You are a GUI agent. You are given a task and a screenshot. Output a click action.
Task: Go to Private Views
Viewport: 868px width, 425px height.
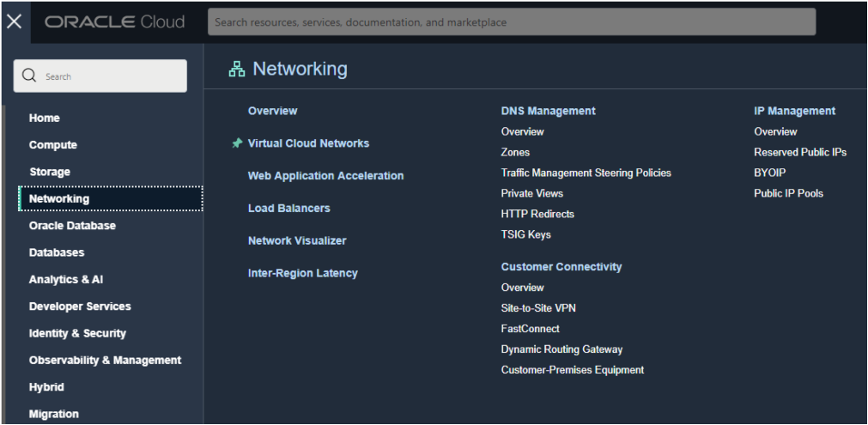(532, 193)
